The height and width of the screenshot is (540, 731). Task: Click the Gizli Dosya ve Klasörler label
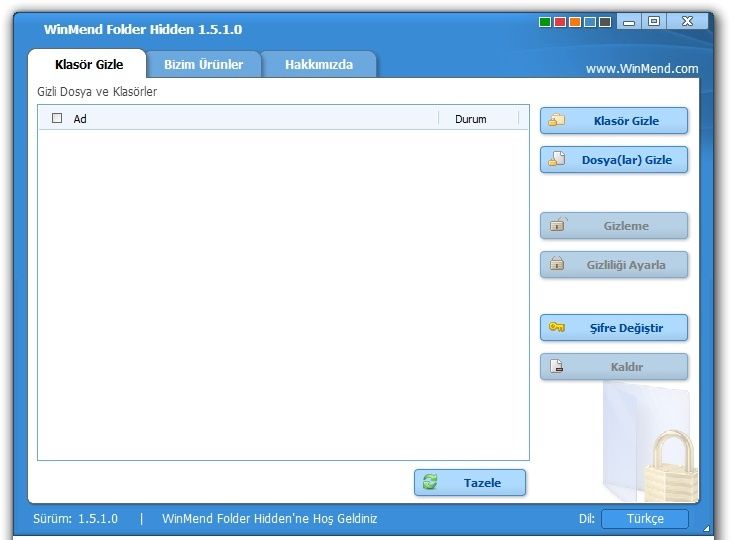(x=97, y=91)
